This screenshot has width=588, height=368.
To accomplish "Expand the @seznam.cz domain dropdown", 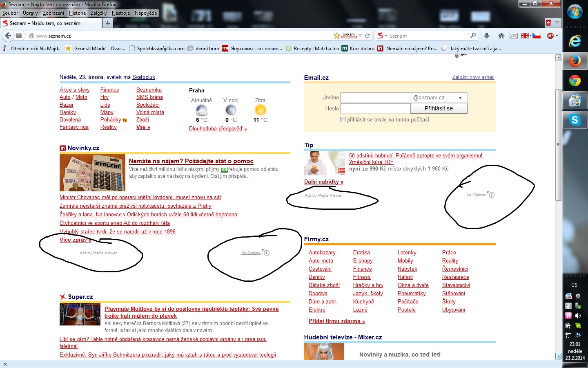I will (460, 98).
